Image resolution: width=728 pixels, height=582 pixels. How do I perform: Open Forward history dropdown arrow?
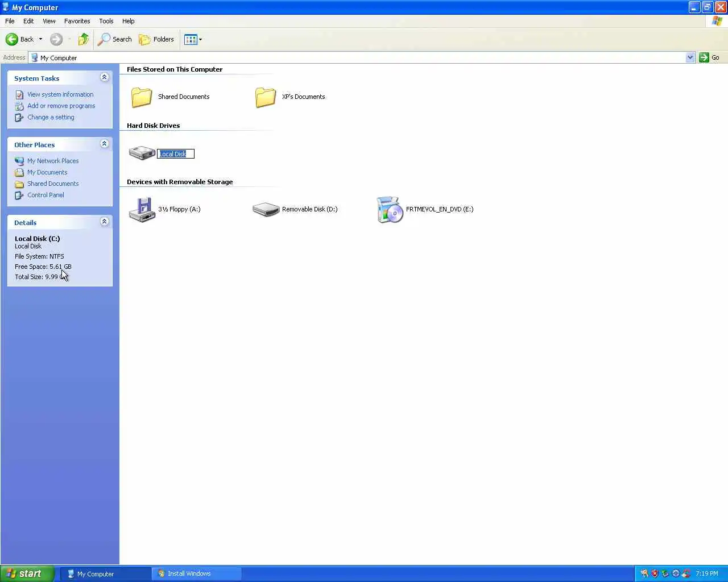click(69, 39)
